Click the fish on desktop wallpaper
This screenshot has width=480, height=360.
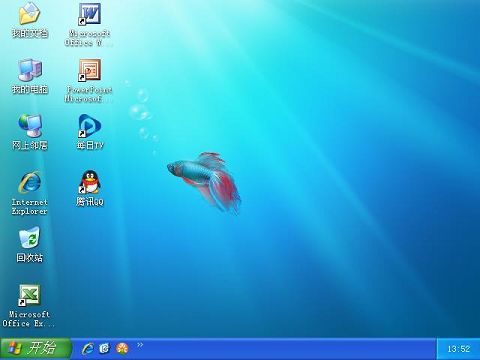click(x=204, y=182)
